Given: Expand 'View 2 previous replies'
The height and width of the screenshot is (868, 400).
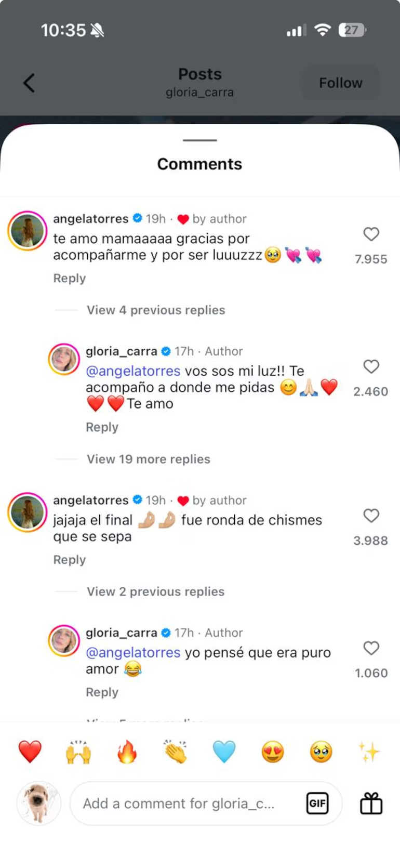Looking at the screenshot, I should 155,592.
